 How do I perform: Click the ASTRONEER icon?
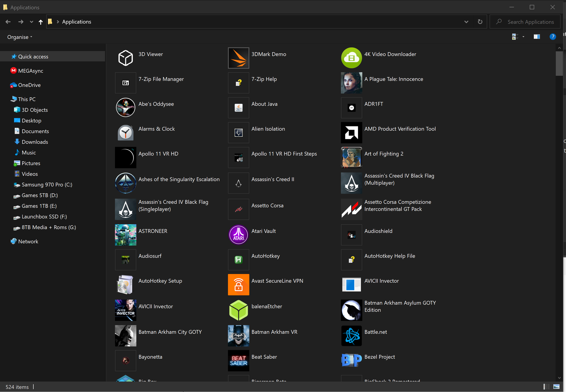125,235
